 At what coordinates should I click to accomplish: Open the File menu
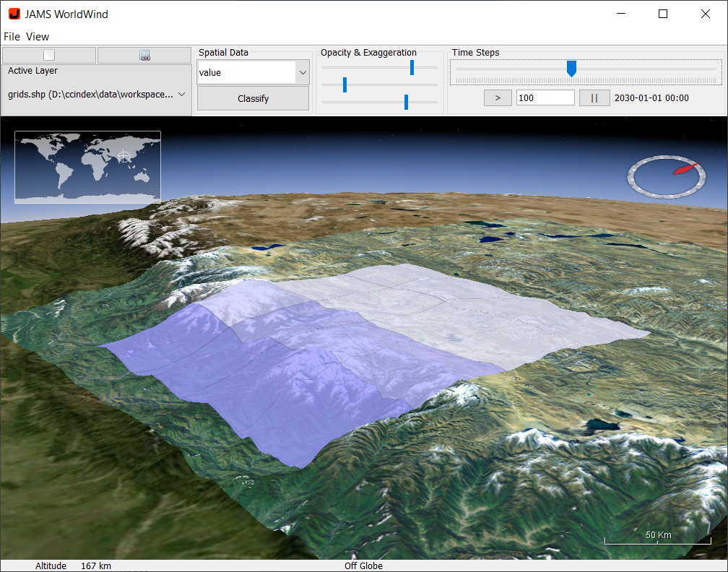[x=12, y=37]
